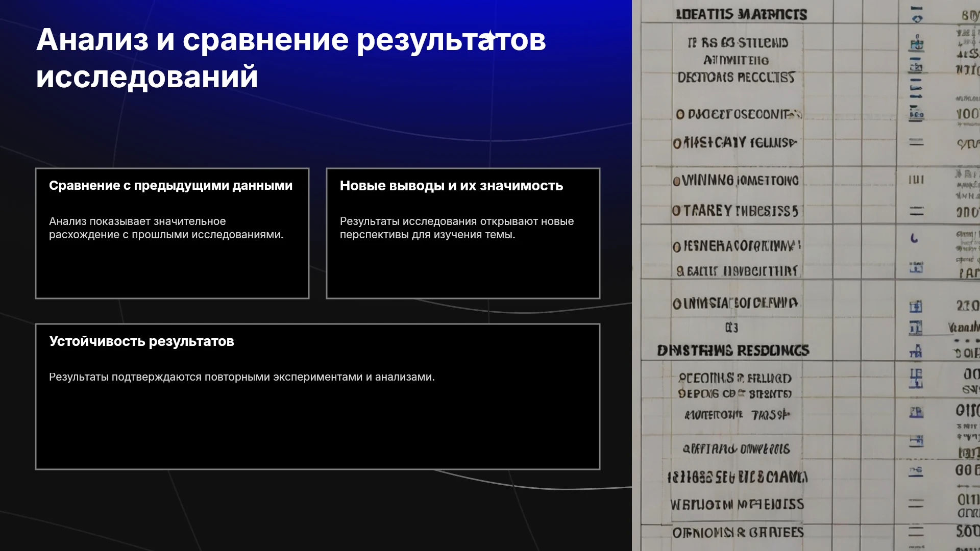Click the "GENERA" row text in the table image
The image size is (980, 551).
(737, 246)
